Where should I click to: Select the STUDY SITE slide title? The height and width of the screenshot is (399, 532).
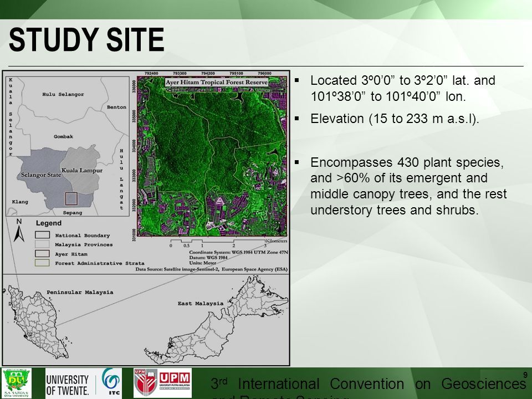click(86, 40)
